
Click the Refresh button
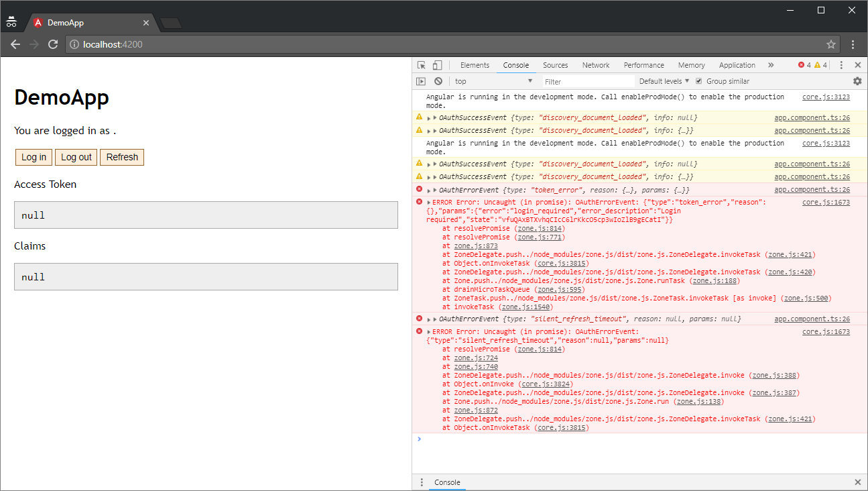pos(122,157)
